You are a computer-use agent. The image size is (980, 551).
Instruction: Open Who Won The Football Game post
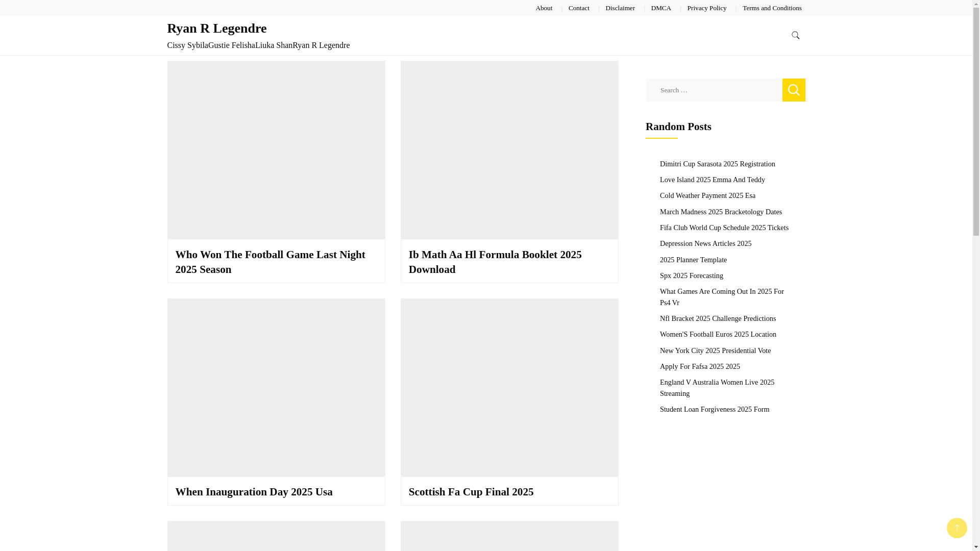(270, 262)
